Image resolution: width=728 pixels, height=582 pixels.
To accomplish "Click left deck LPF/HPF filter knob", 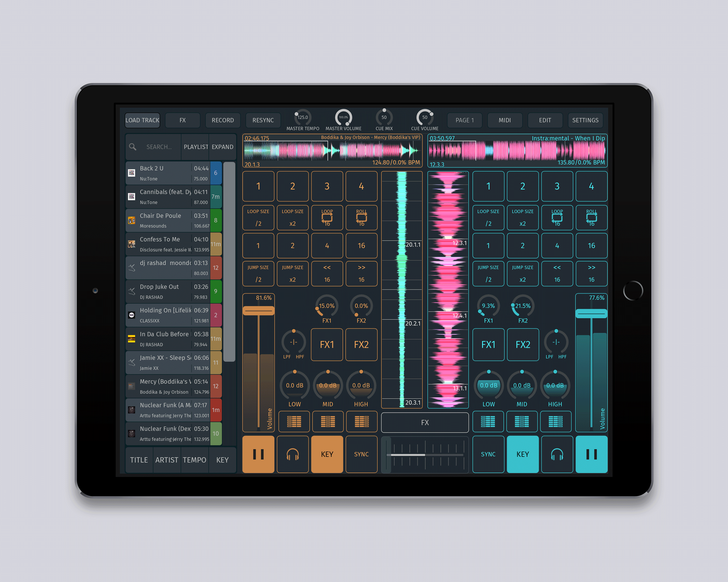I will pos(294,342).
